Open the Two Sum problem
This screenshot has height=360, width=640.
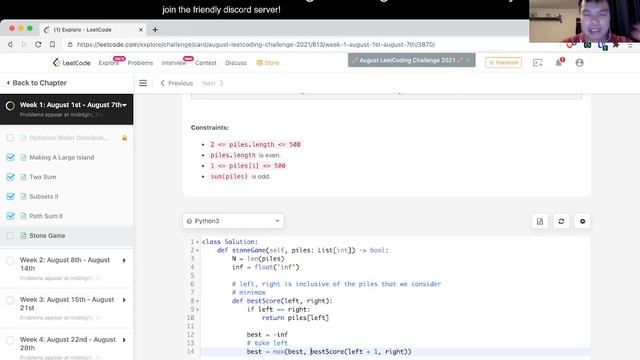pyautogui.click(x=43, y=177)
